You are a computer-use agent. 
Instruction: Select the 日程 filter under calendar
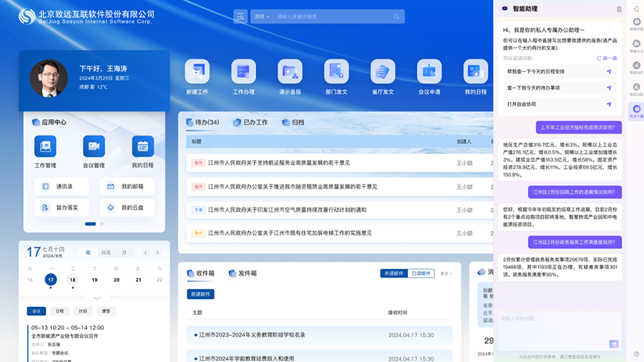59,311
